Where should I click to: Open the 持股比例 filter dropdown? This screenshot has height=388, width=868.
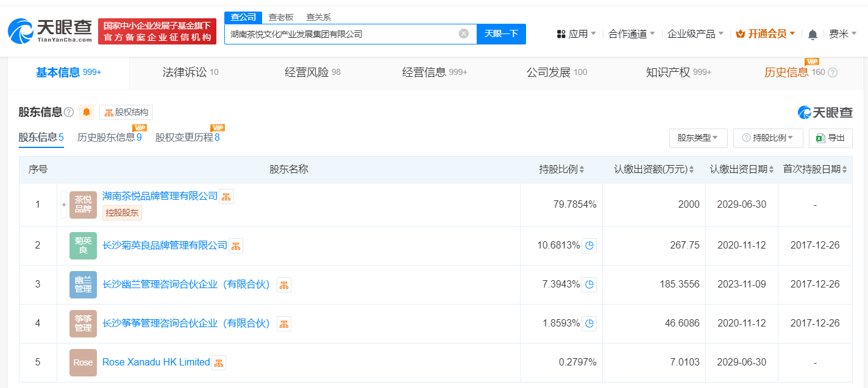pyautogui.click(x=768, y=138)
